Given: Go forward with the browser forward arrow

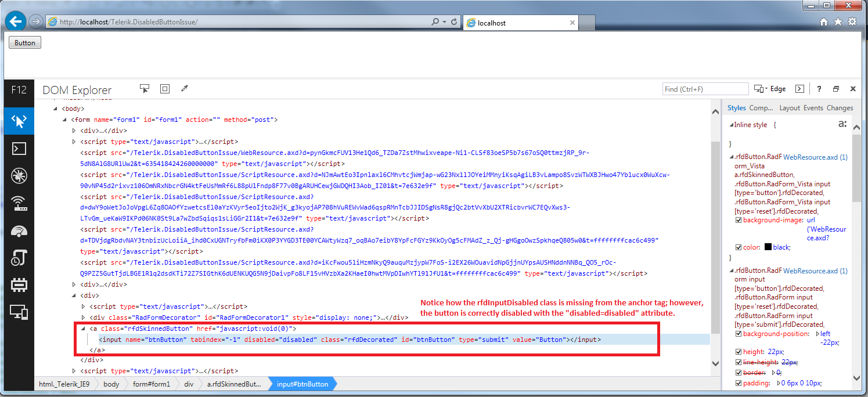Looking at the screenshot, I should point(35,22).
